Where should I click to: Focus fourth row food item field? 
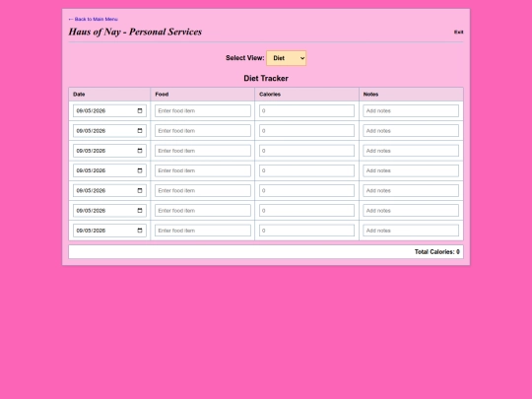(x=203, y=170)
